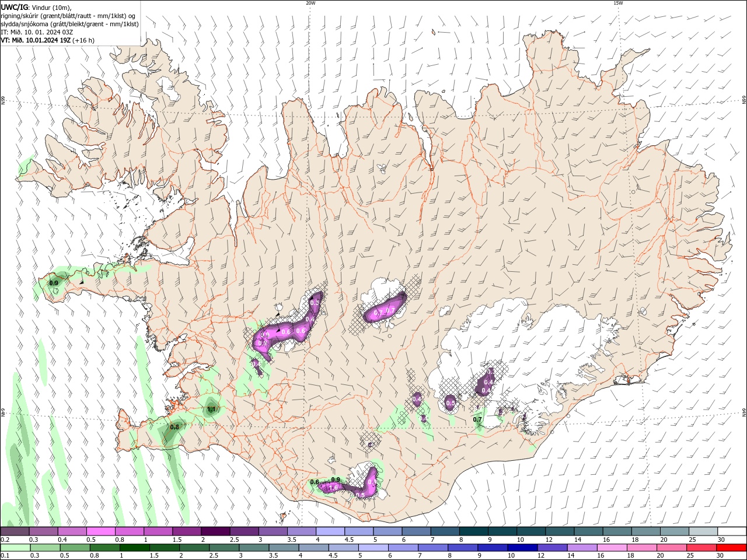747x560 pixels.
Task: Select the 7–8 blue lower scale swatch
Action: (433, 548)
